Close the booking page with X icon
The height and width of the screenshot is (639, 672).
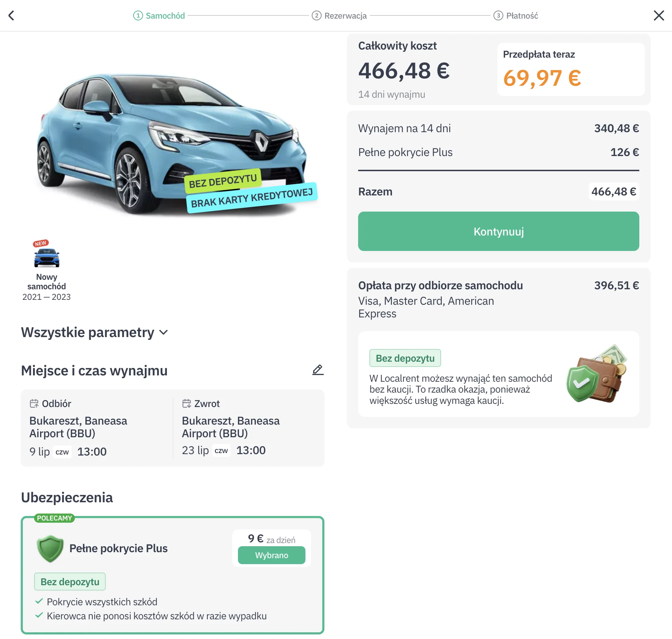point(659,15)
